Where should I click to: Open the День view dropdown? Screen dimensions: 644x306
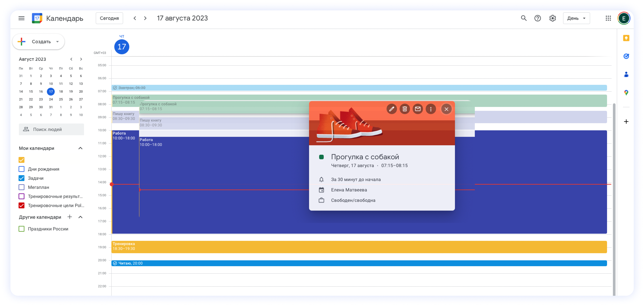[576, 18]
